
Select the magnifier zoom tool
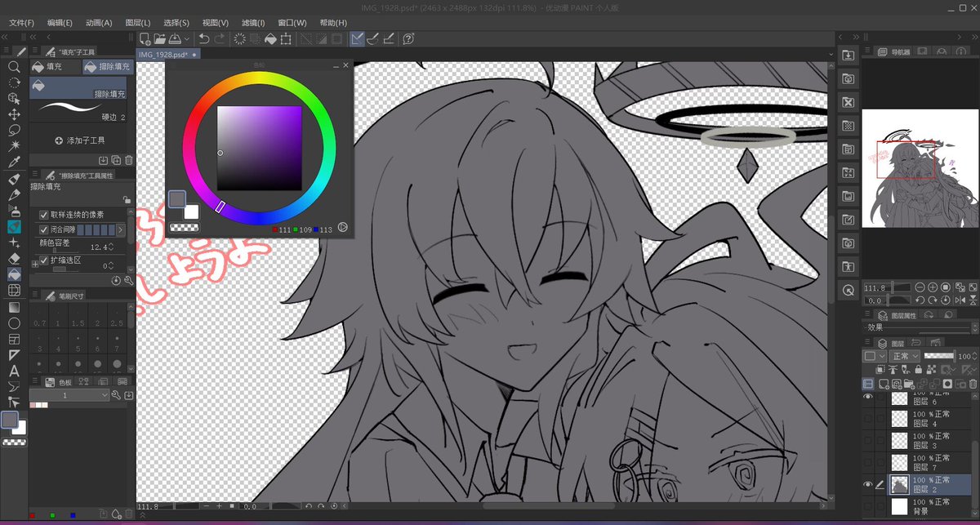(14, 67)
